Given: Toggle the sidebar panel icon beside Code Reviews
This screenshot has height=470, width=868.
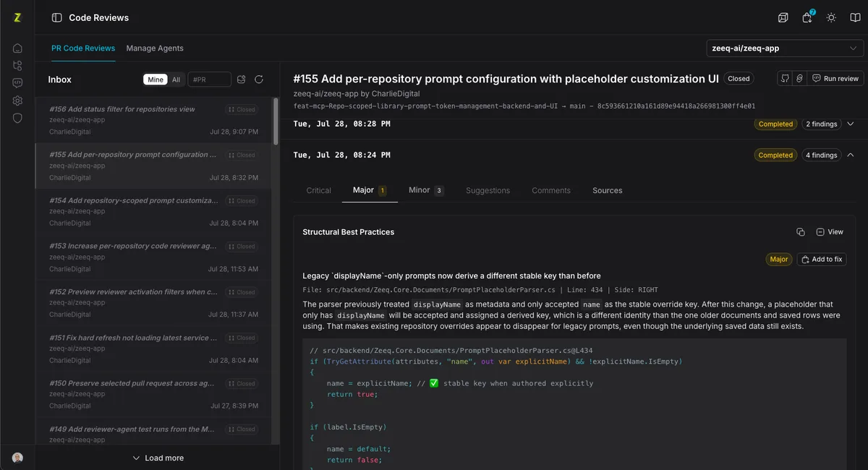Looking at the screenshot, I should [x=56, y=17].
